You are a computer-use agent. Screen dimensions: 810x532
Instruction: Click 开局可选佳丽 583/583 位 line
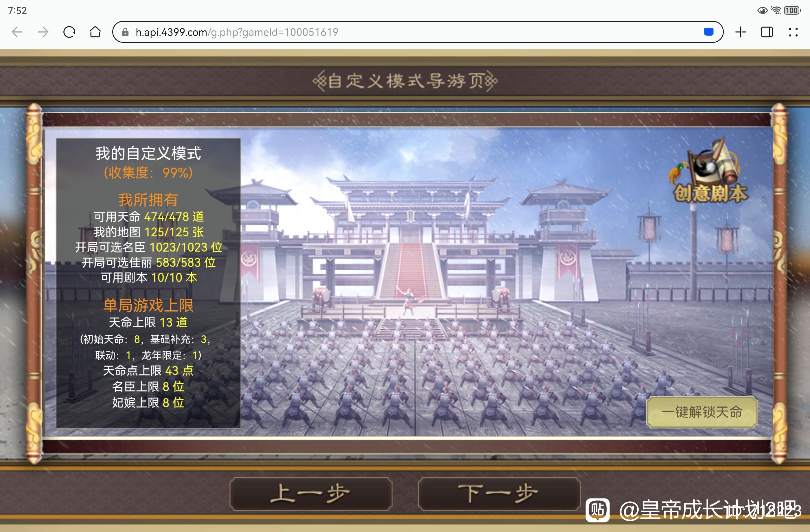[149, 263]
